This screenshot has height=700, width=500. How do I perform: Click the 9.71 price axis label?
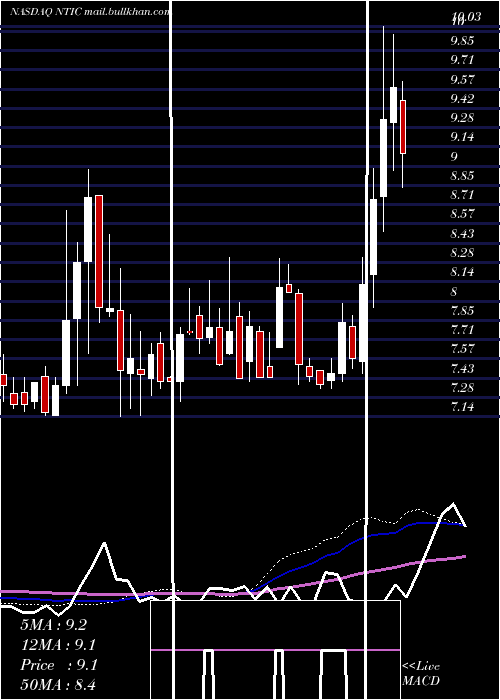462,60
